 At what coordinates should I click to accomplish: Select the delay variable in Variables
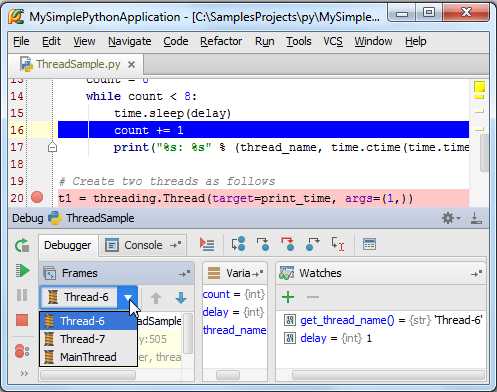click(x=233, y=312)
